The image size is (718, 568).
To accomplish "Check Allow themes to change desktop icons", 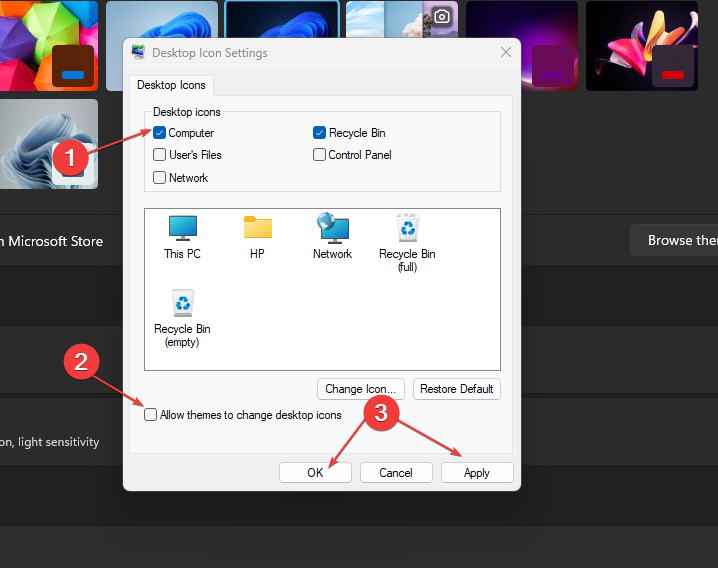I will [x=150, y=415].
